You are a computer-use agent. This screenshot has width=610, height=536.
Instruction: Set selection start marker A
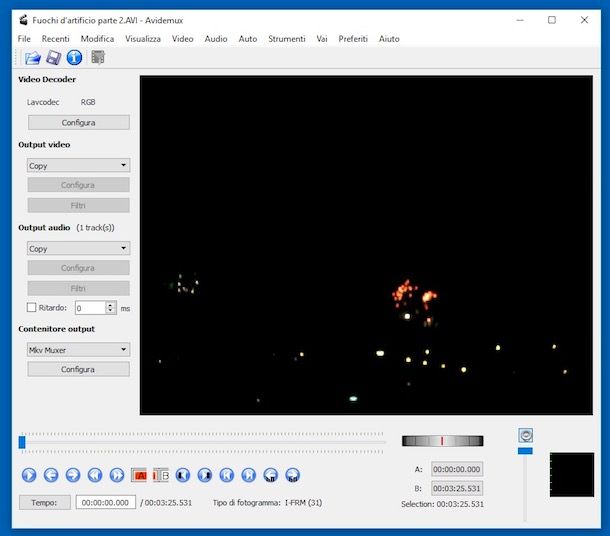point(140,475)
